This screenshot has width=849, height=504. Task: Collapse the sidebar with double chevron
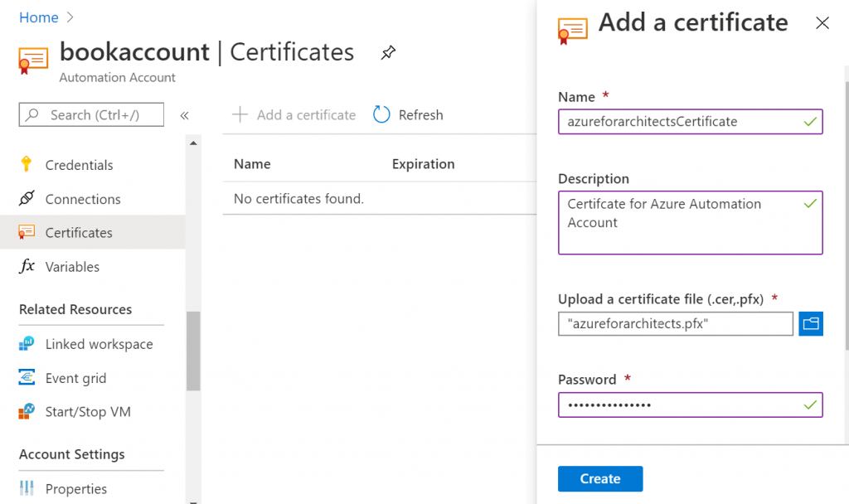(184, 115)
